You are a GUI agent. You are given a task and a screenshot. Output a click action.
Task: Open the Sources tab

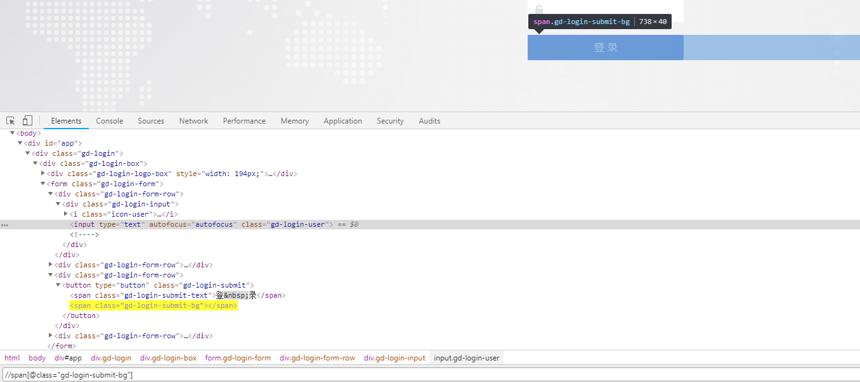151,121
